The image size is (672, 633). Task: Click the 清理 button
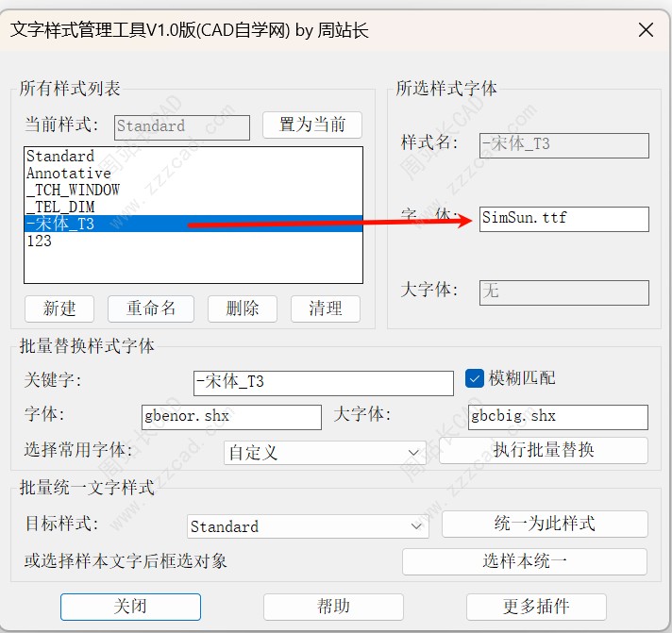[325, 308]
